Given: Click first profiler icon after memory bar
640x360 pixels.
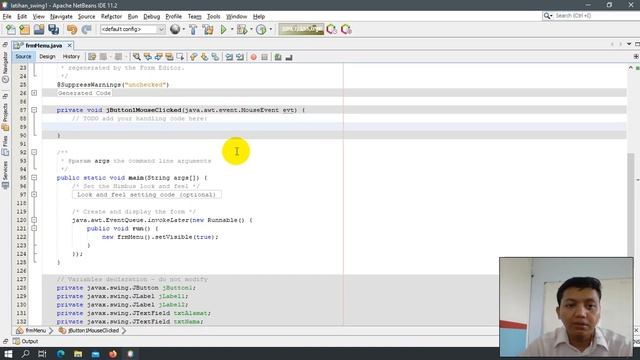Looking at the screenshot, I should [x=331, y=29].
